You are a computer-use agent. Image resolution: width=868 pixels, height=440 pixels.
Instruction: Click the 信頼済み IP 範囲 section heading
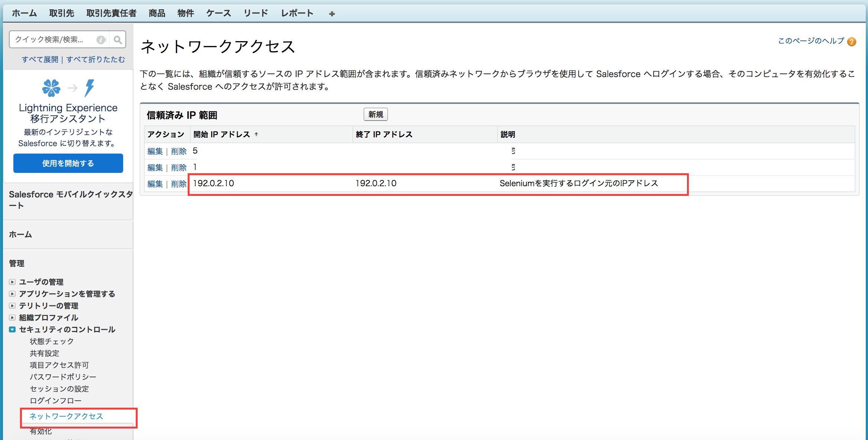tap(182, 115)
